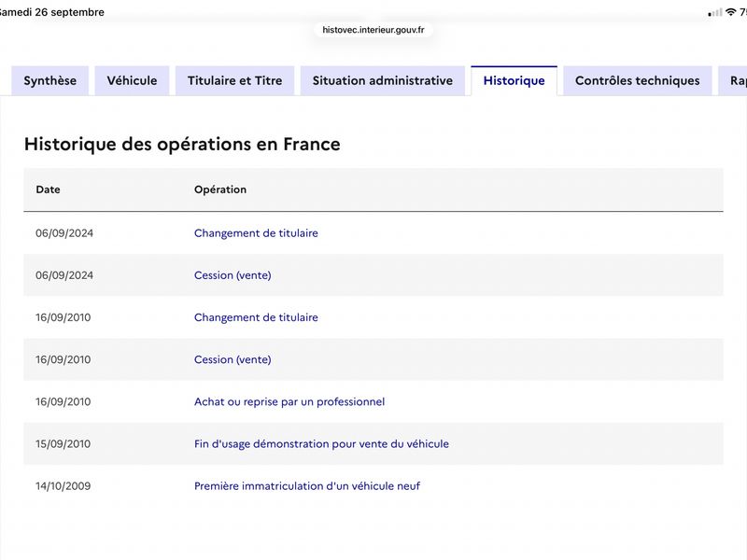Open the partially visible Rap tab
Viewport: 747px width, 560px height.
point(734,81)
